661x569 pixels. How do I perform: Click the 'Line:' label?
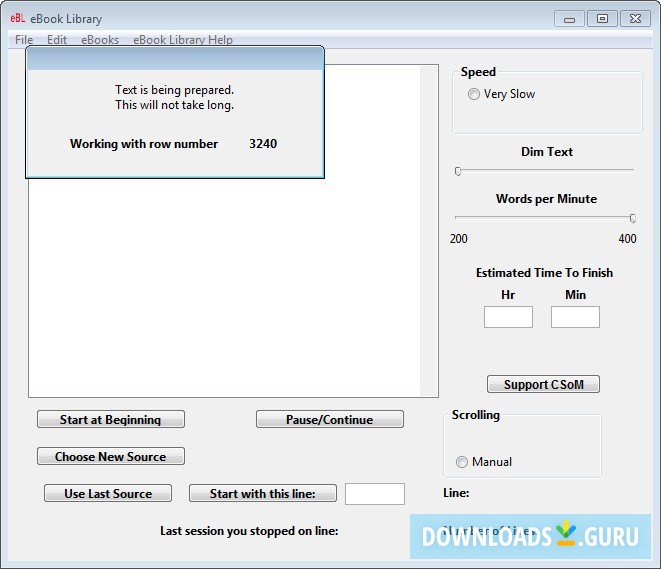pos(456,493)
